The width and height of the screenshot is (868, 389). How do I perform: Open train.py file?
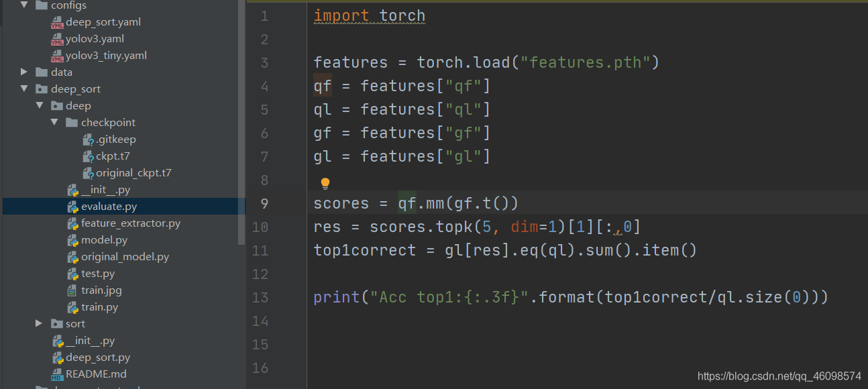point(99,307)
